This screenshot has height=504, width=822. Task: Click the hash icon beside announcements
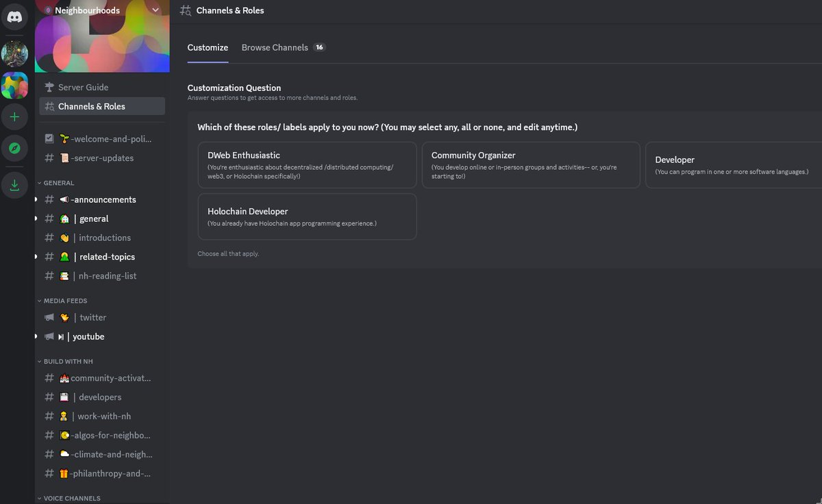coord(49,199)
